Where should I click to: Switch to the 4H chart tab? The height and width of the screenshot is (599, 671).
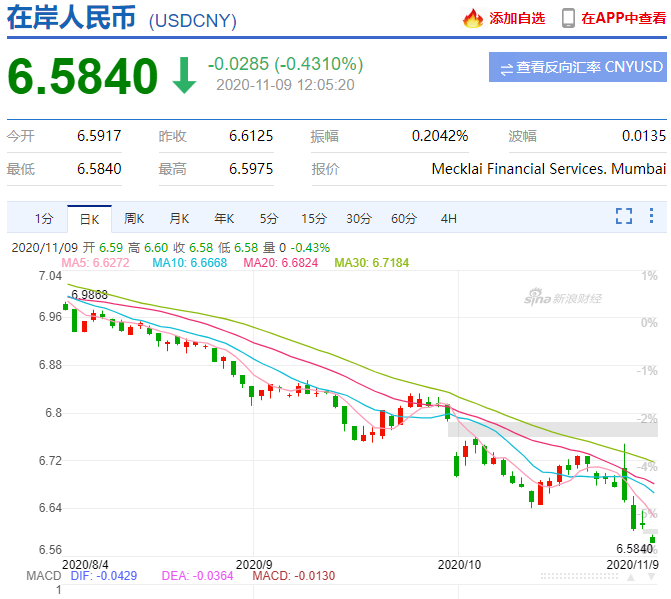(449, 218)
